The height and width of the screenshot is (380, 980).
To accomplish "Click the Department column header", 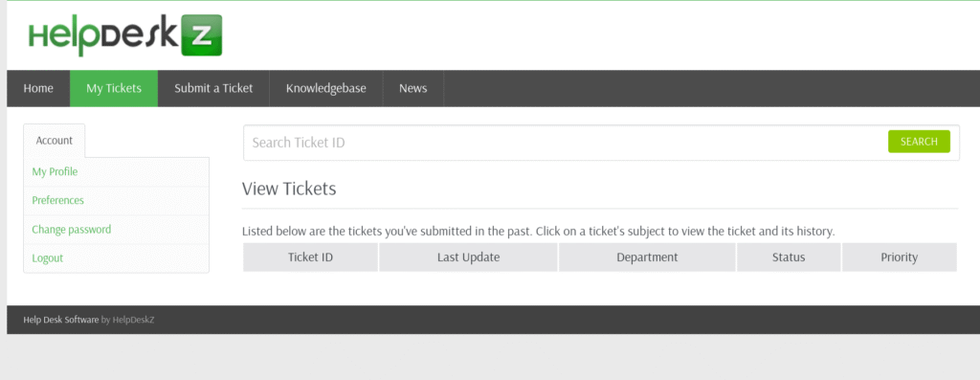I will tap(647, 257).
